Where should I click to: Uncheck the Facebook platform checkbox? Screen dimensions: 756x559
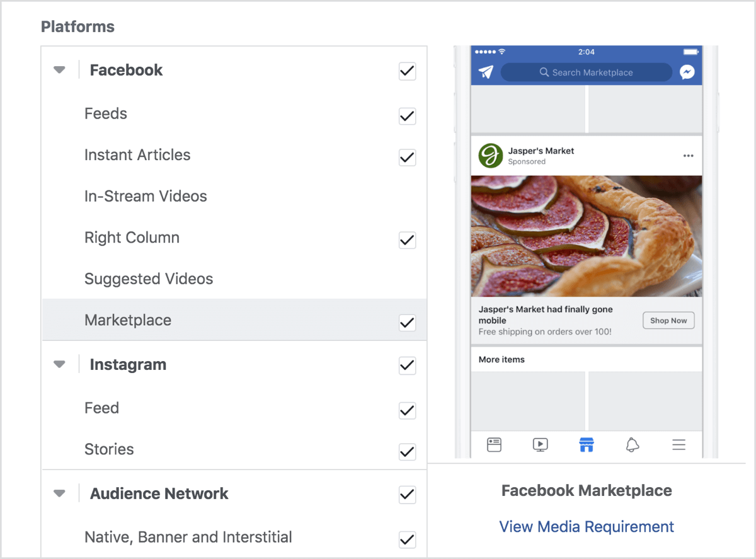pyautogui.click(x=408, y=71)
